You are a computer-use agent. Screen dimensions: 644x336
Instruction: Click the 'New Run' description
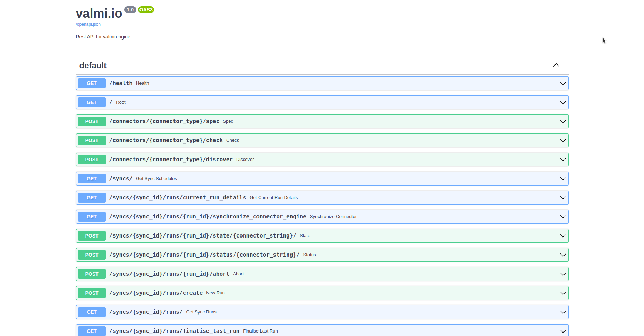tap(215, 293)
